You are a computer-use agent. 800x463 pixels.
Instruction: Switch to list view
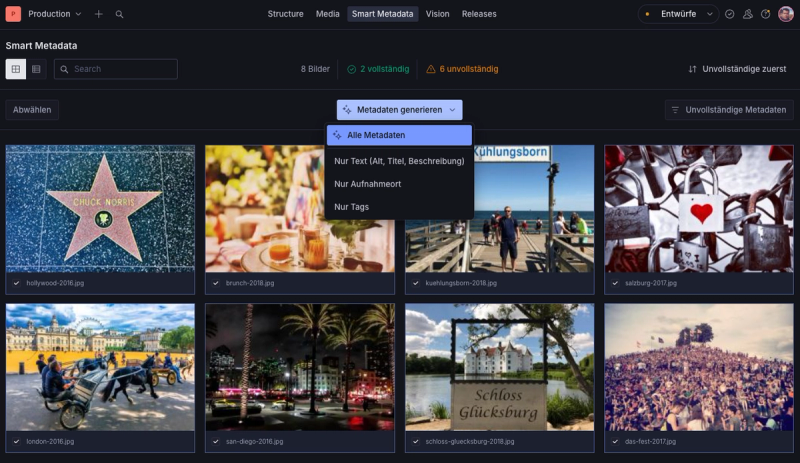[x=36, y=69]
